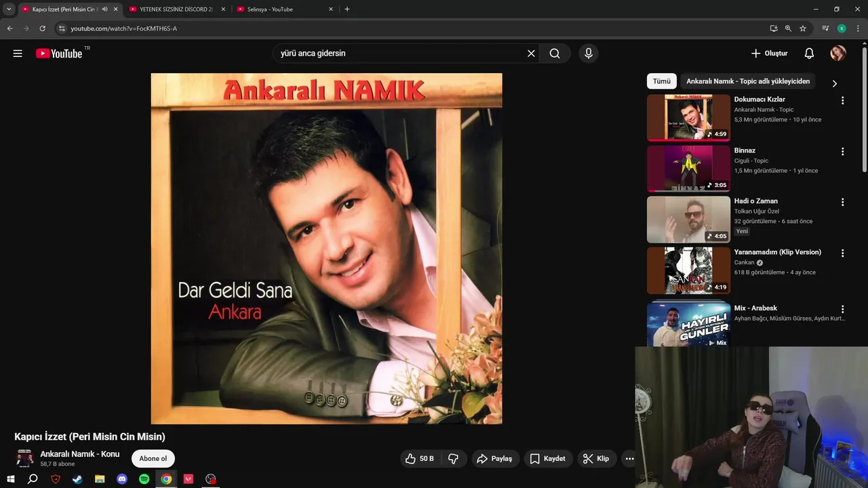This screenshot has width=868, height=488.
Task: Open options menu for Yaranamadım video
Action: coord(843,253)
